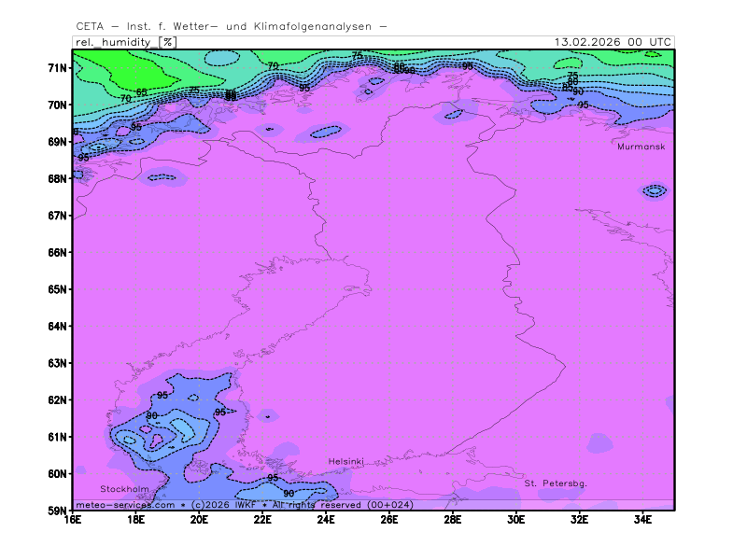Viewport: 747px width, 560px height.
Task: Click the dashed oval contour near 24E, 69N
Action: click(327, 132)
